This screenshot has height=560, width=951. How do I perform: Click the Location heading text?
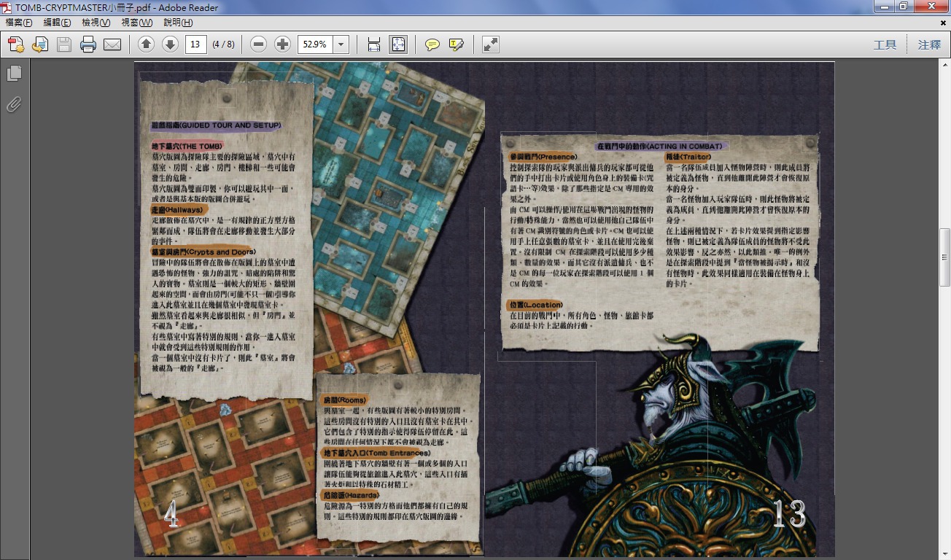coord(536,305)
